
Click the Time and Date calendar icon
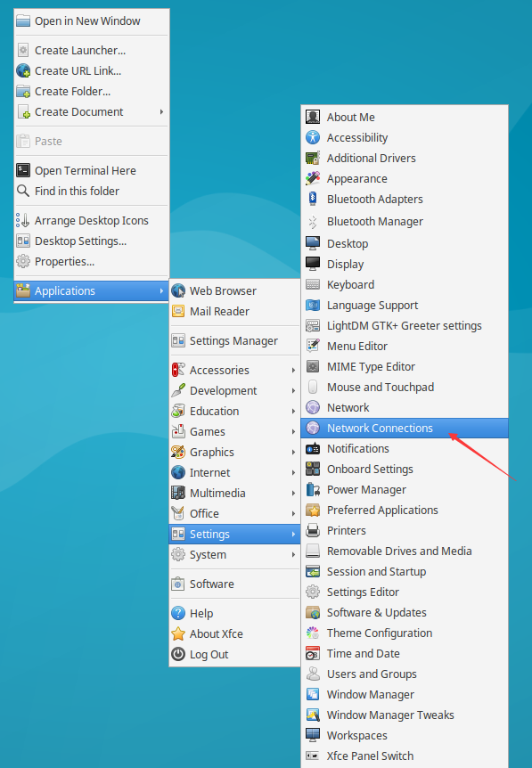click(x=313, y=653)
